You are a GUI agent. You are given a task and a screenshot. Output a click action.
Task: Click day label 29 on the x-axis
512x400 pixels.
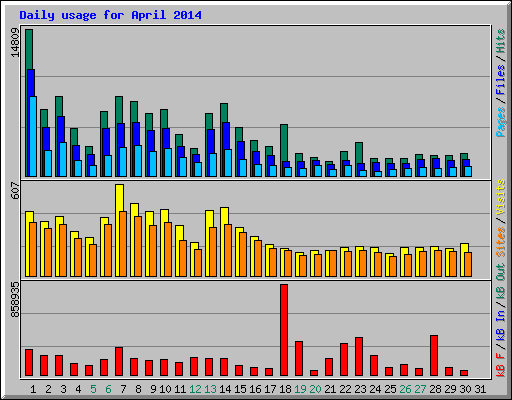[450, 389]
